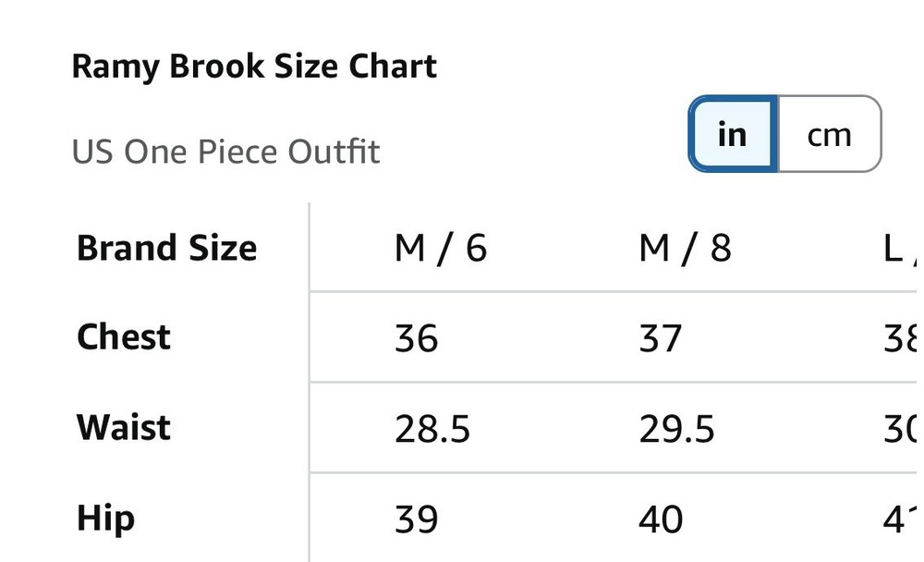Select the Waist row header
The height and width of the screenshot is (562, 924).
click(124, 427)
